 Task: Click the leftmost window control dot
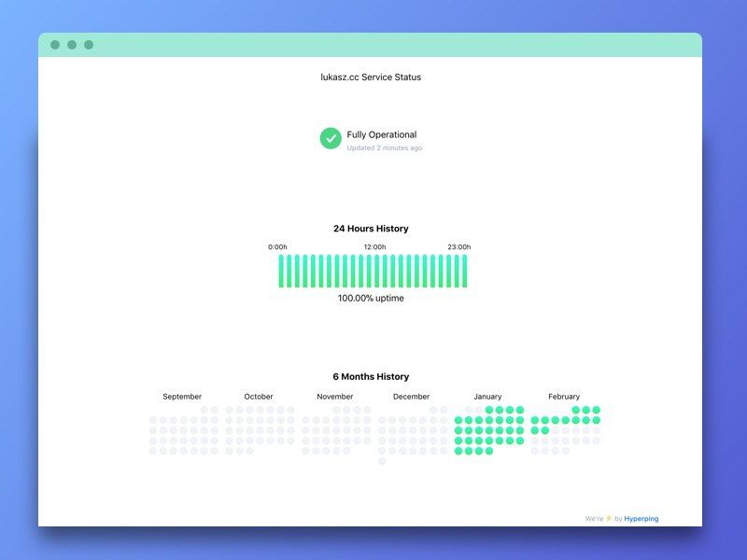(x=55, y=45)
